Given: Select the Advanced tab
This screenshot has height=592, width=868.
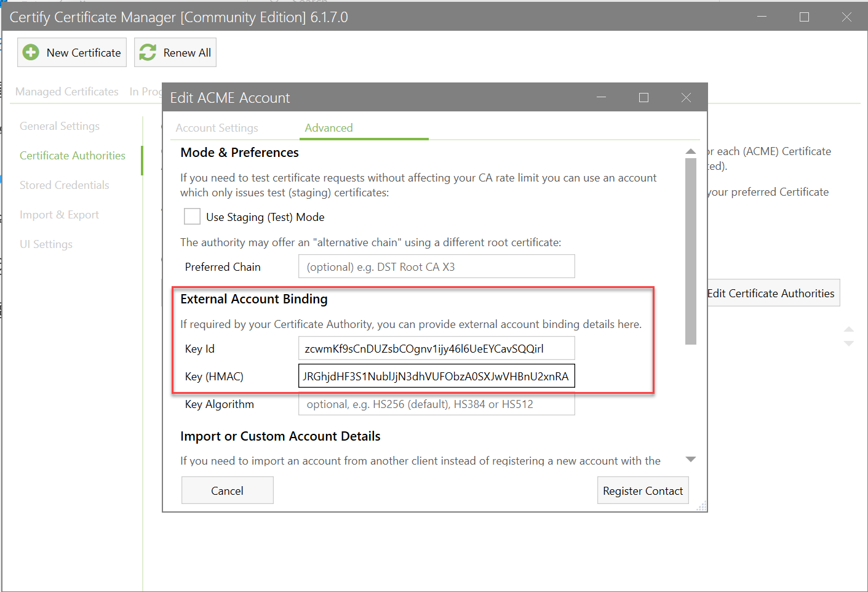Looking at the screenshot, I should tap(328, 128).
